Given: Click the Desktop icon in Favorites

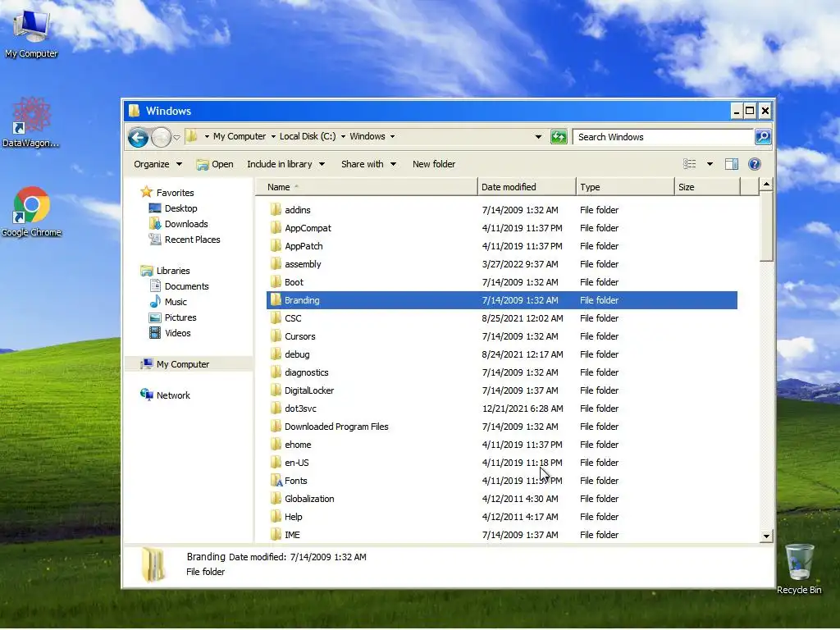Looking at the screenshot, I should point(155,208).
